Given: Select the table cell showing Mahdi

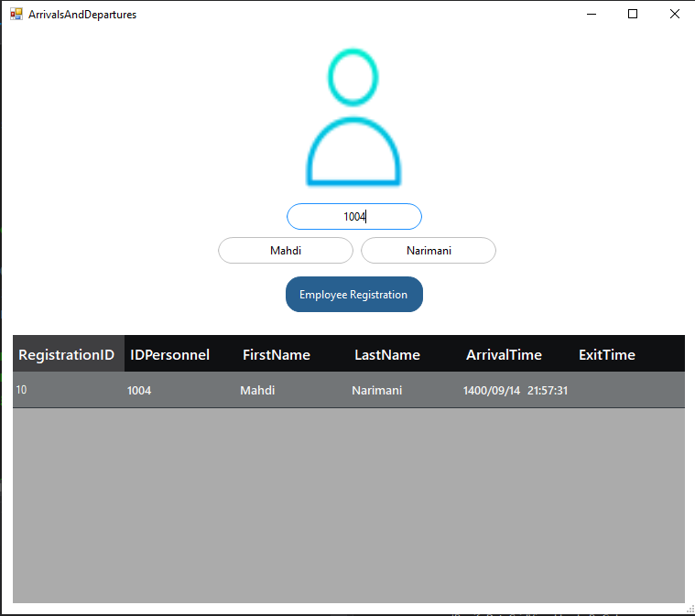Looking at the screenshot, I should pyautogui.click(x=293, y=390).
